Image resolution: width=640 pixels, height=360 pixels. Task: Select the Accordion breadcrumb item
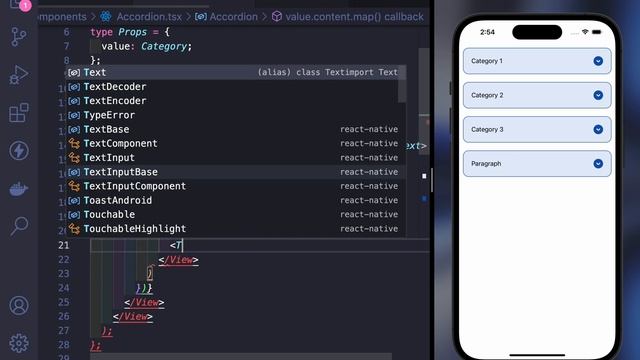click(233, 17)
